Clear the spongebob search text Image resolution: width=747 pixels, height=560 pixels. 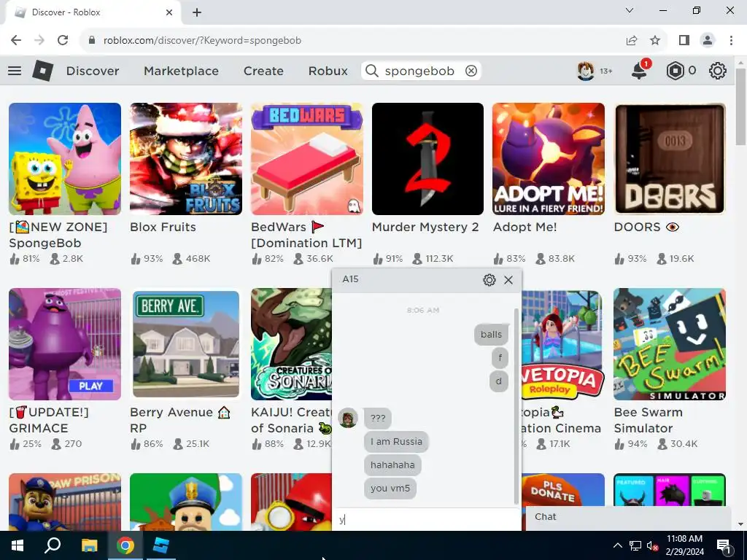(471, 71)
